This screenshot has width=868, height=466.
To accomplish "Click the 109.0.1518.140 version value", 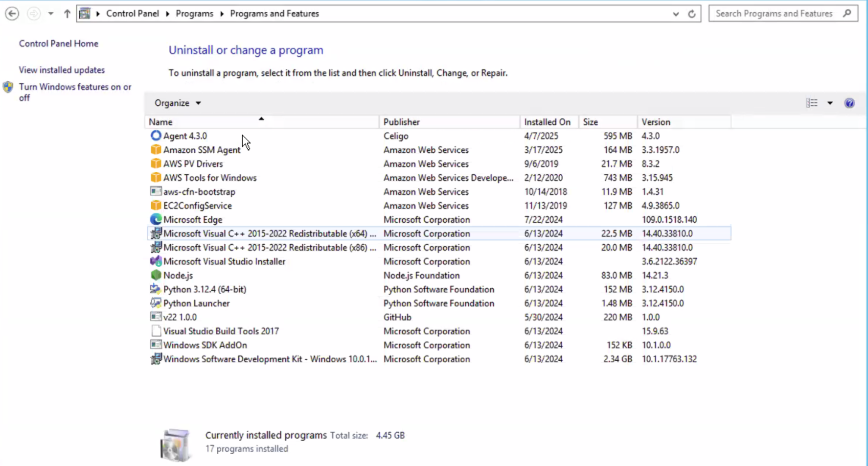I will (x=669, y=220).
